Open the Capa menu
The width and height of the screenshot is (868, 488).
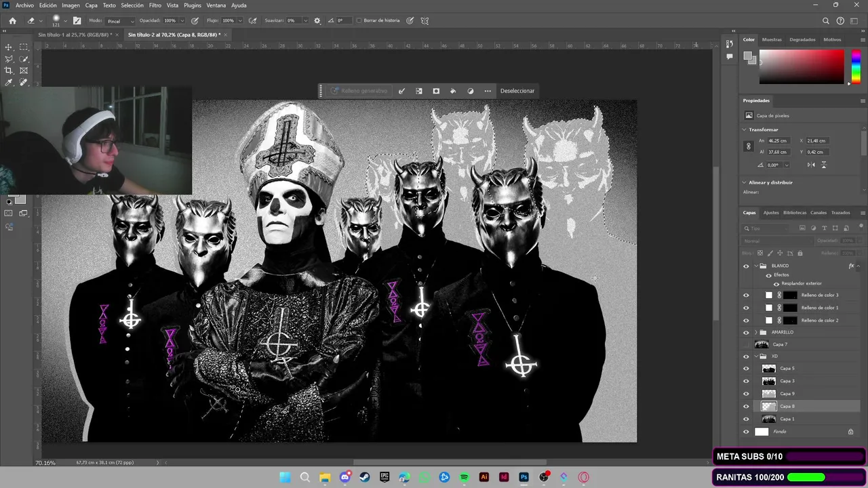coord(92,5)
